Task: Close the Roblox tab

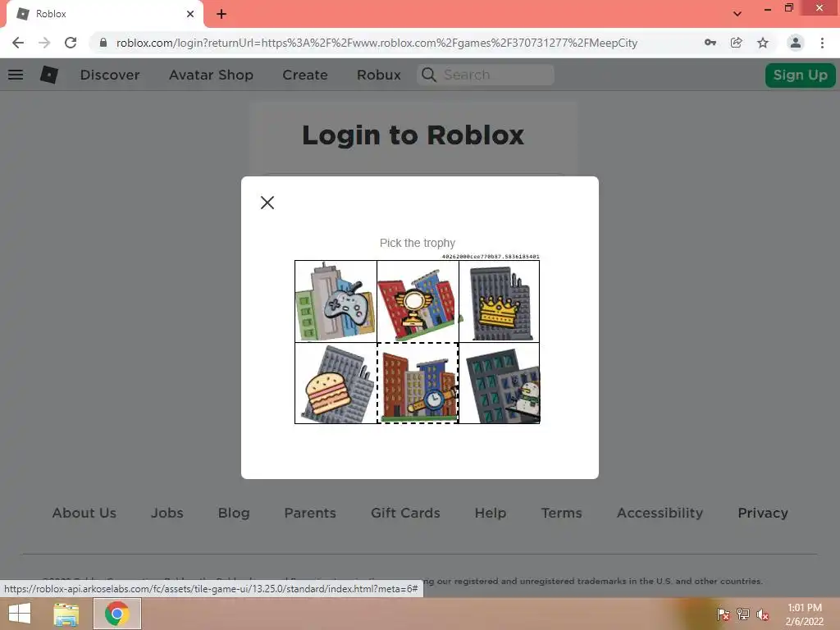Action: pos(190,14)
